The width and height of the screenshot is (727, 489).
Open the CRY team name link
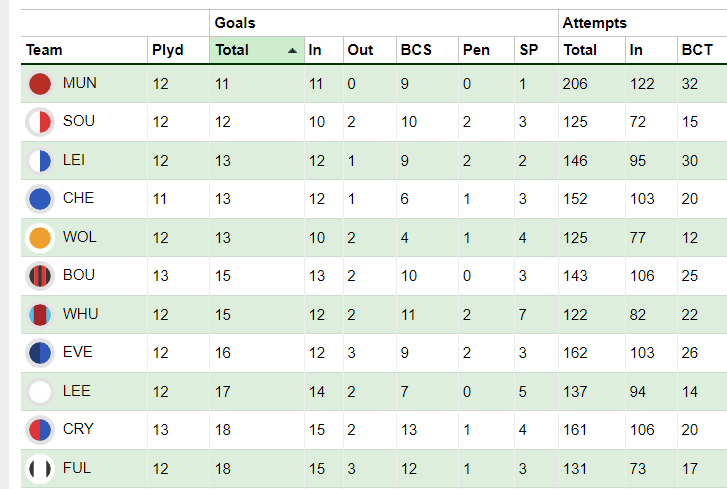78,429
